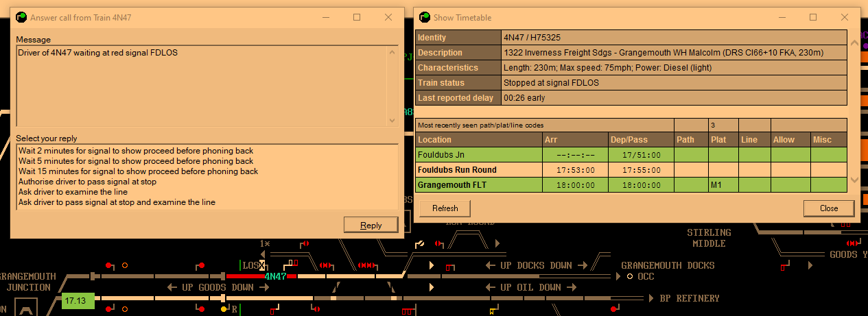Click the 'Location' column header

tap(479, 140)
